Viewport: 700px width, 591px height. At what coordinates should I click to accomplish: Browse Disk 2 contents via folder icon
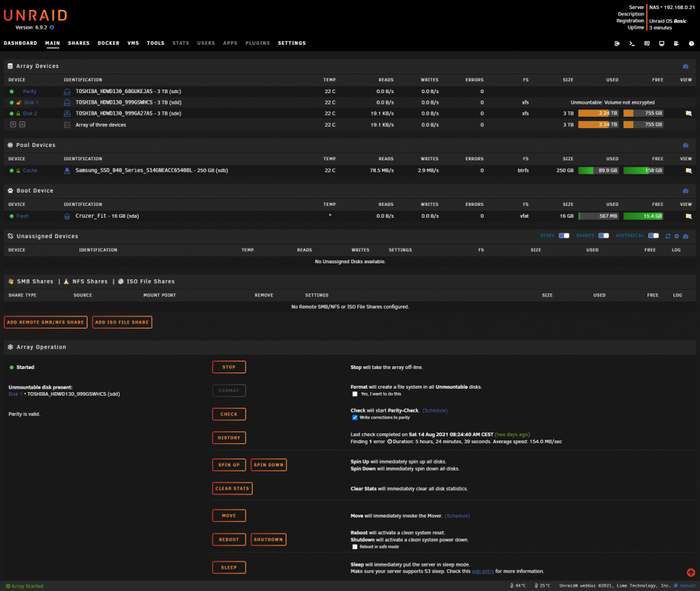point(688,113)
